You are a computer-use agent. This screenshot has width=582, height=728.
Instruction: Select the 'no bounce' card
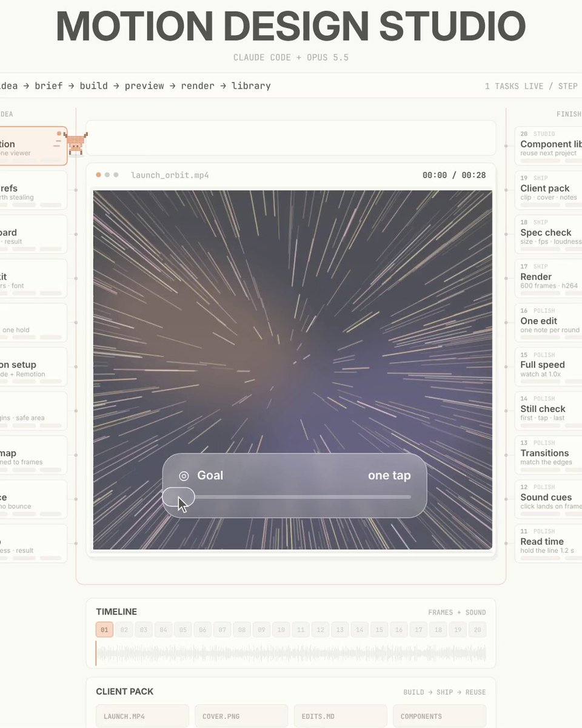pyautogui.click(x=33, y=499)
